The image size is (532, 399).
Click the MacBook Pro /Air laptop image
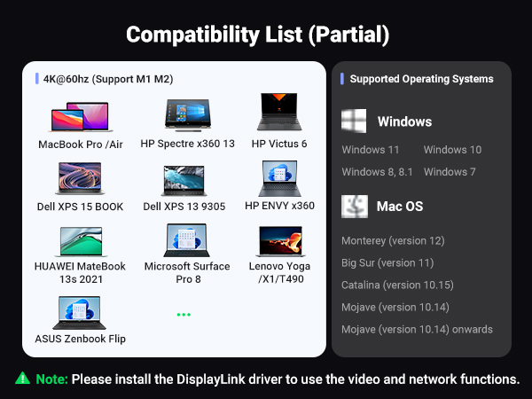81,117
